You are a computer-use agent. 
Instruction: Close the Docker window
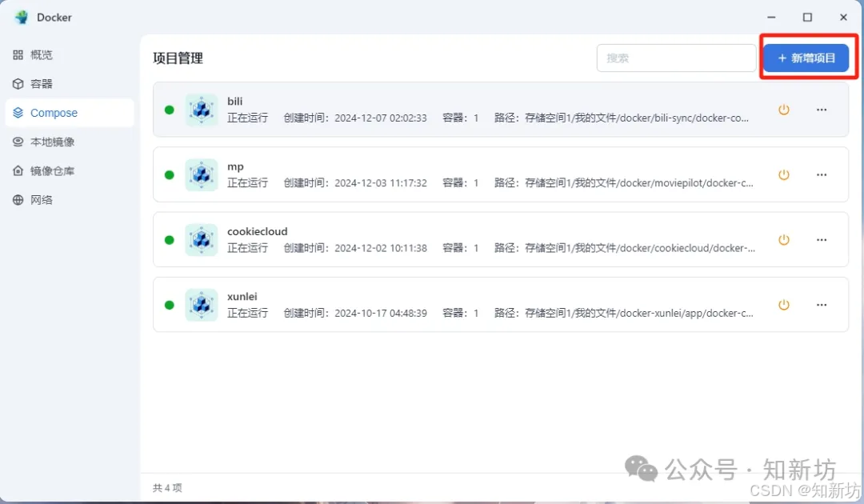coord(843,17)
